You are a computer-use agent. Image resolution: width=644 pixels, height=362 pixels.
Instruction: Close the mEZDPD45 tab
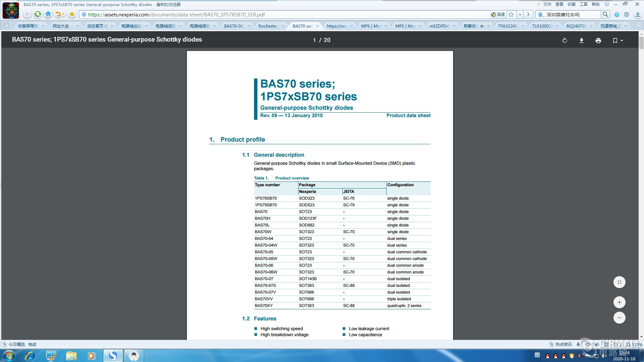coord(454,26)
